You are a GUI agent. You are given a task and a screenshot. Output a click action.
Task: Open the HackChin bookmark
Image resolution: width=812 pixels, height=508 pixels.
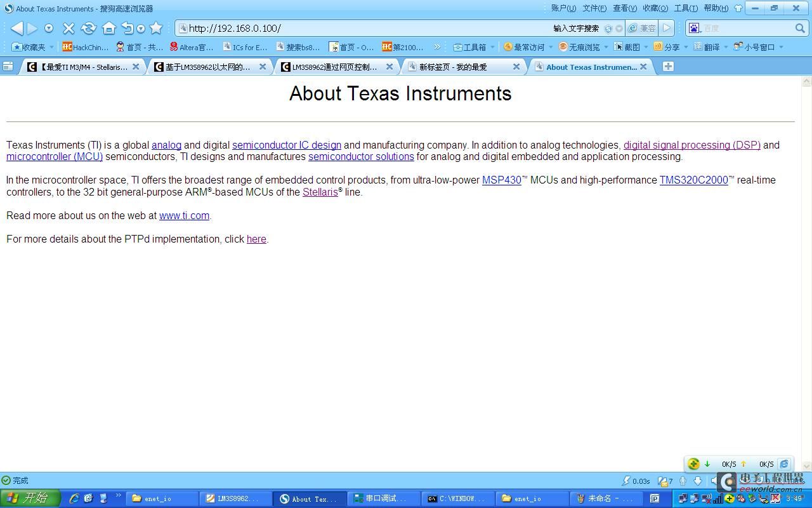[86, 47]
